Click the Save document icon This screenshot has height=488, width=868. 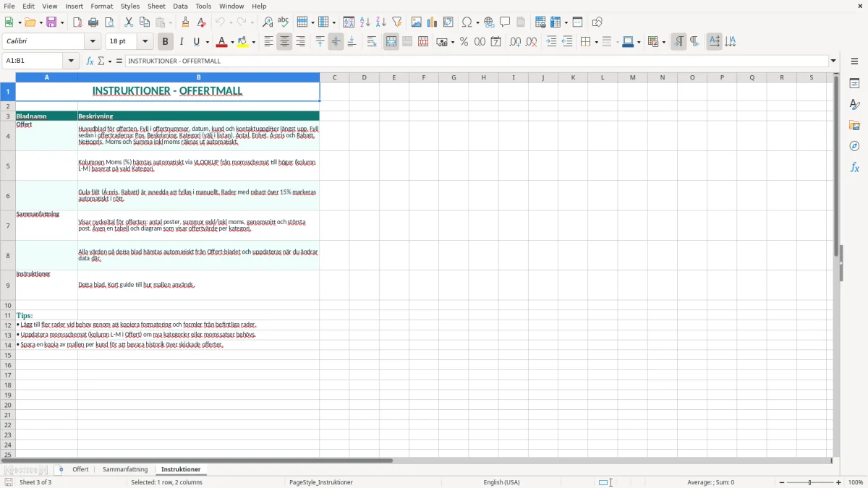point(51,22)
